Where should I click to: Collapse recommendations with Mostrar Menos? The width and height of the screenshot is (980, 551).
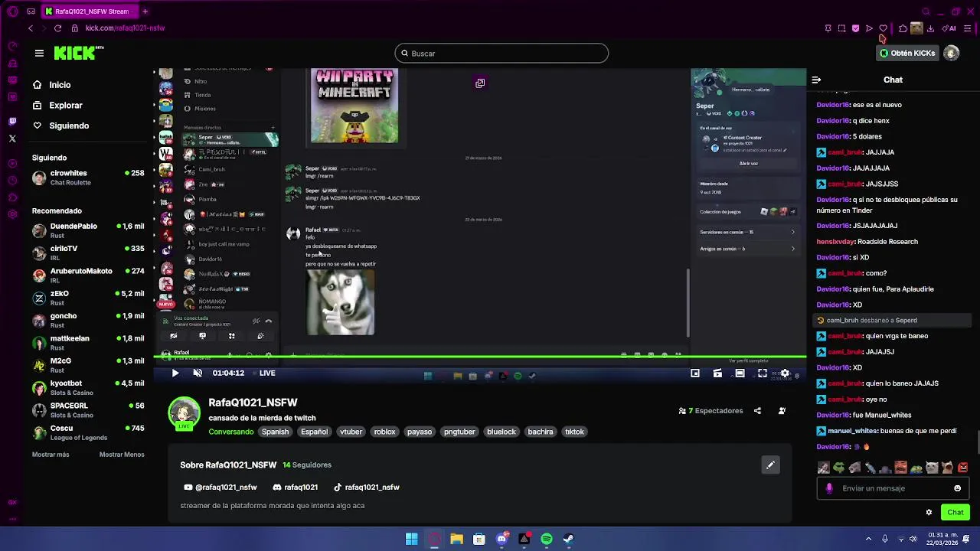click(x=122, y=455)
